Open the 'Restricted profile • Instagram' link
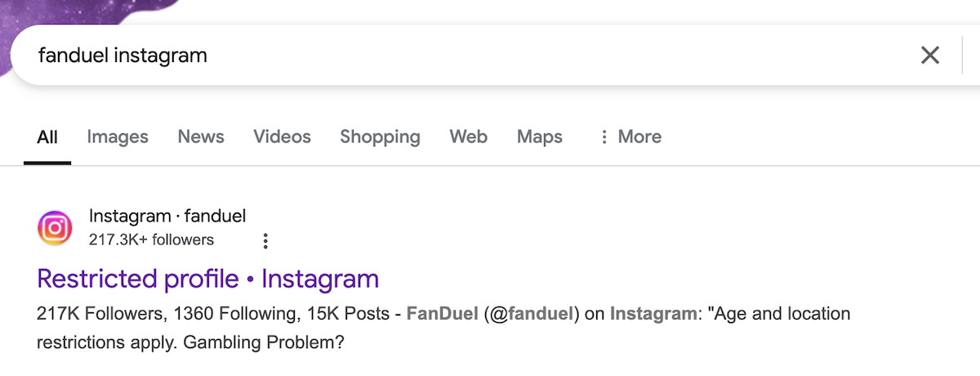 point(207,279)
